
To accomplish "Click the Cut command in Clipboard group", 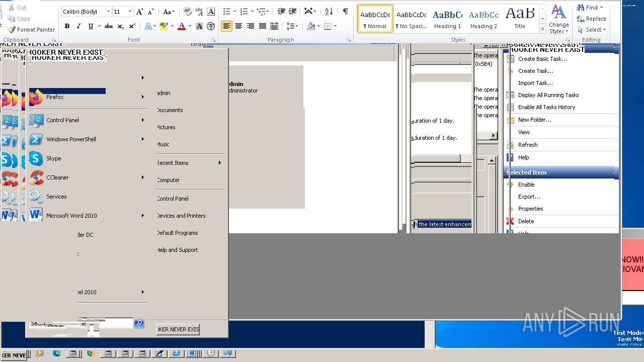I will (18, 8).
